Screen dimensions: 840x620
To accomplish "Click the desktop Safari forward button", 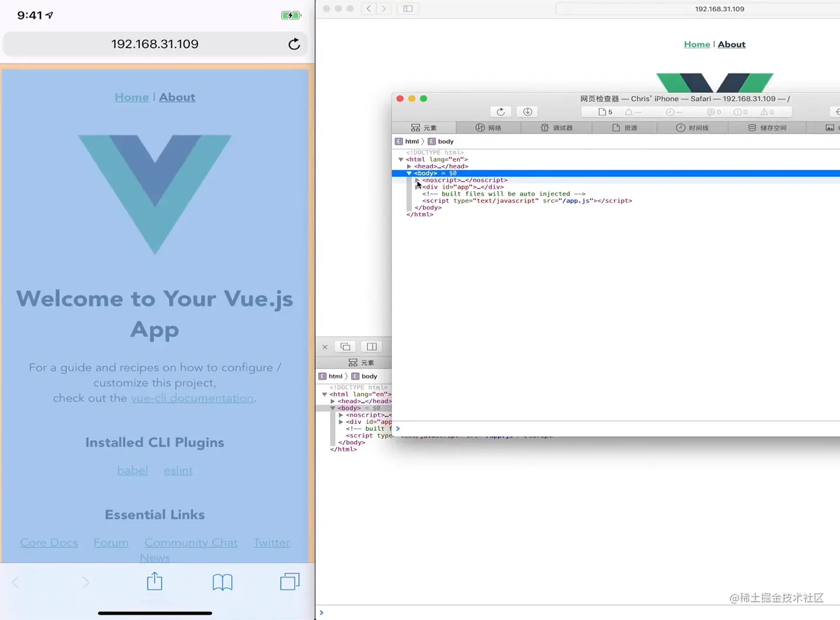I will tap(384, 8).
